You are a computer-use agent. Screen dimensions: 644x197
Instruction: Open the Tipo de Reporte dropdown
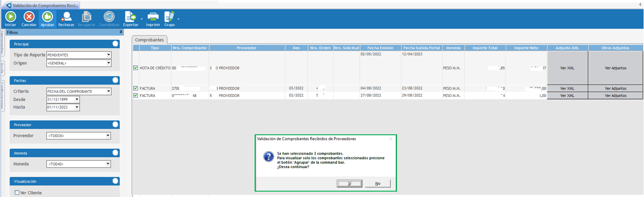click(108, 55)
